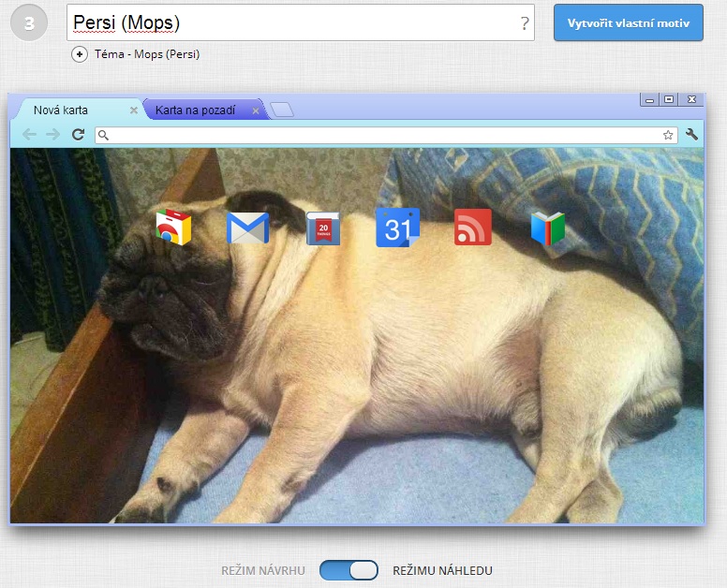Open a new tab with the blank tab button
727x588 pixels.
point(282,110)
